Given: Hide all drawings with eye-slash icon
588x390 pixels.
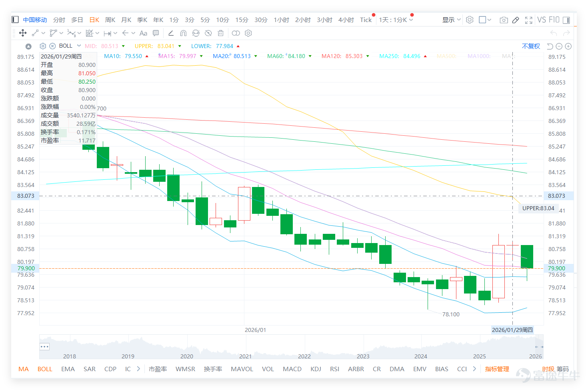Looking at the screenshot, I should 208,33.
